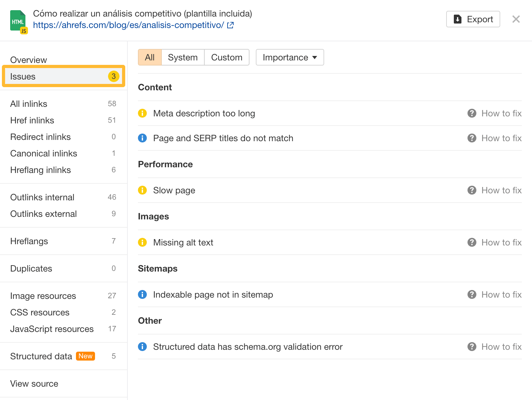
Task: Click the warning icon next to Page and SERP titles
Action: click(x=142, y=138)
